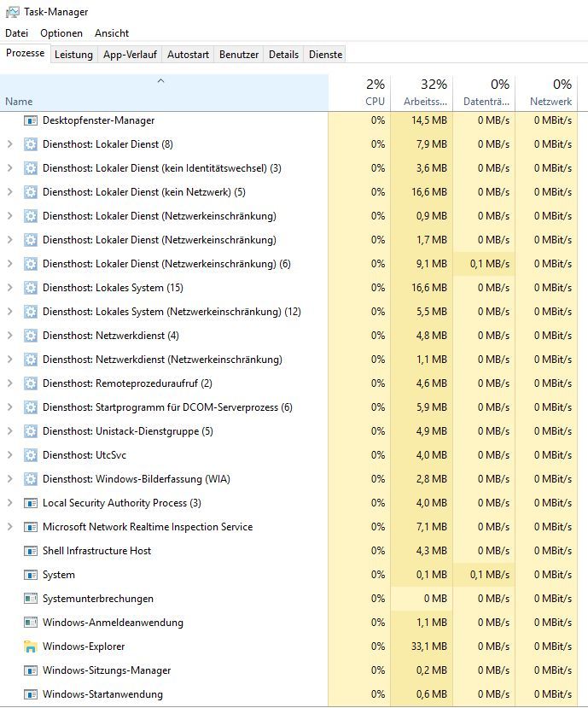Expand Diensthost: Lokaler Dienst (kein Identitätswechsel) (3)
This screenshot has height=708, width=588.
9,168
